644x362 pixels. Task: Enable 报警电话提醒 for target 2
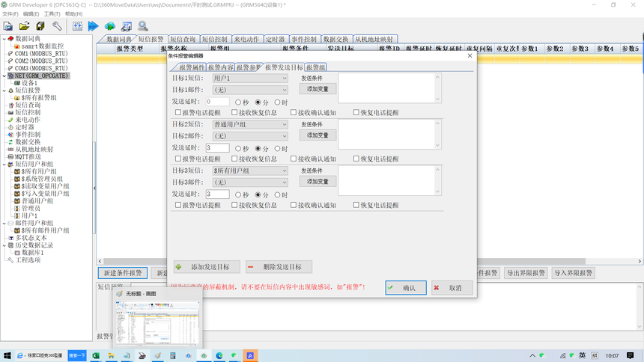tap(178, 159)
